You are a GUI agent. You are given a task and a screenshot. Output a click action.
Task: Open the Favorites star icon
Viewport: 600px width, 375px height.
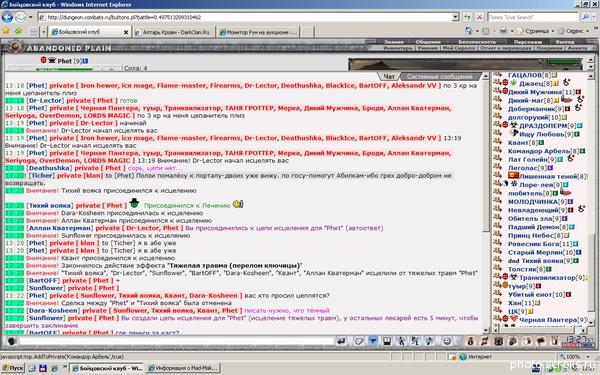click(x=6, y=31)
